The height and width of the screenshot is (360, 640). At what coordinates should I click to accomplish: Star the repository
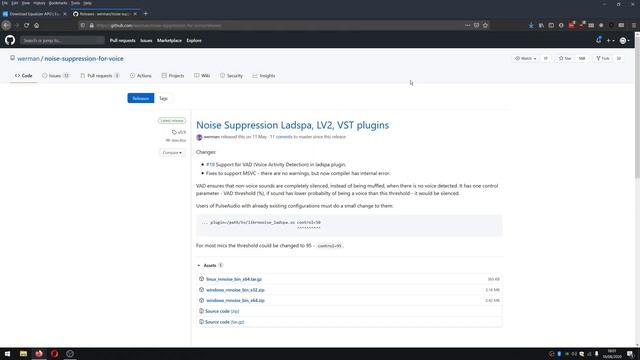pyautogui.click(x=565, y=58)
